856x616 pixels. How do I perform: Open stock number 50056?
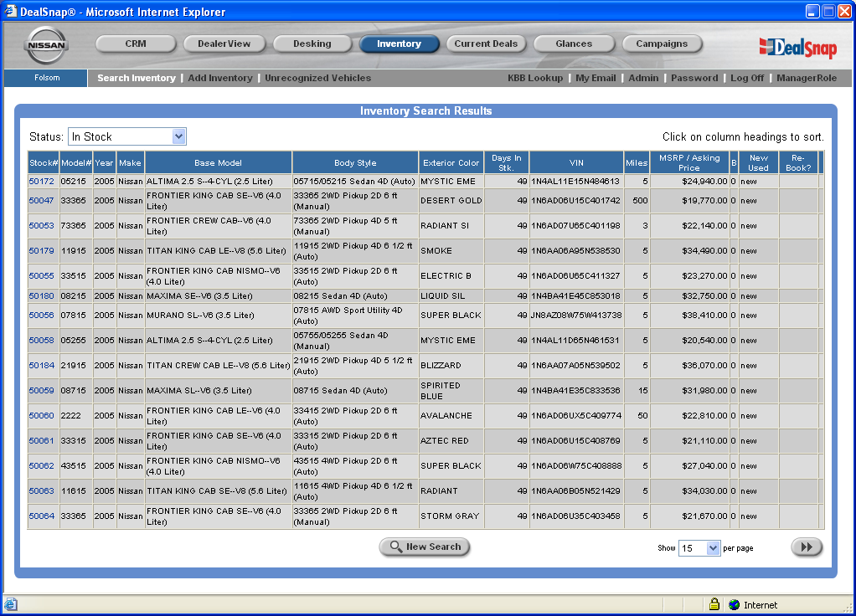point(42,316)
